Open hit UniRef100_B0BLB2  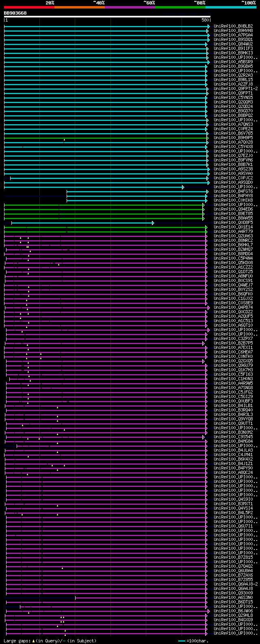pyautogui.click(x=233, y=26)
